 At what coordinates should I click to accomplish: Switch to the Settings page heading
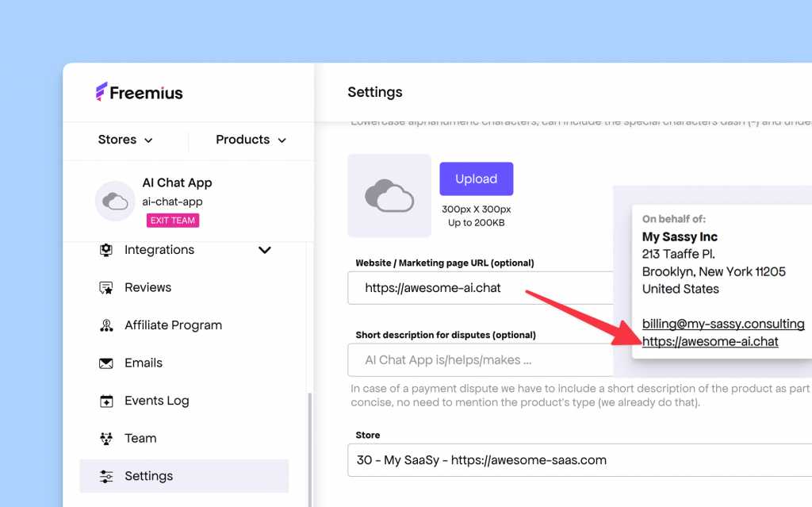[x=374, y=92]
